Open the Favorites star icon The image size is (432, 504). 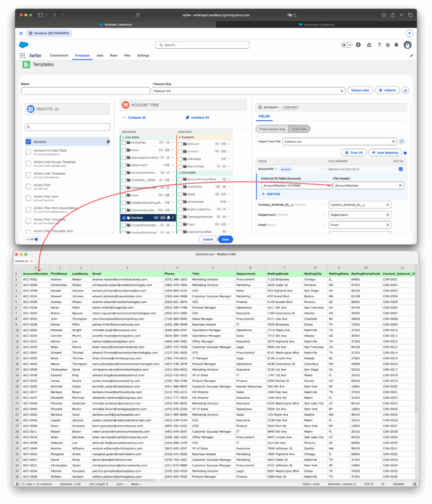pos(344,45)
